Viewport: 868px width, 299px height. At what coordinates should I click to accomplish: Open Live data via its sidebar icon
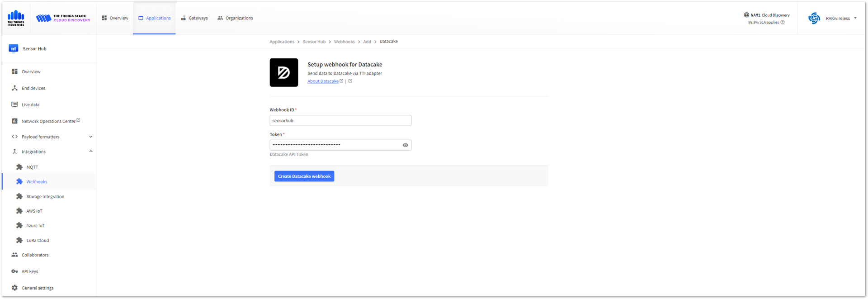(14, 104)
